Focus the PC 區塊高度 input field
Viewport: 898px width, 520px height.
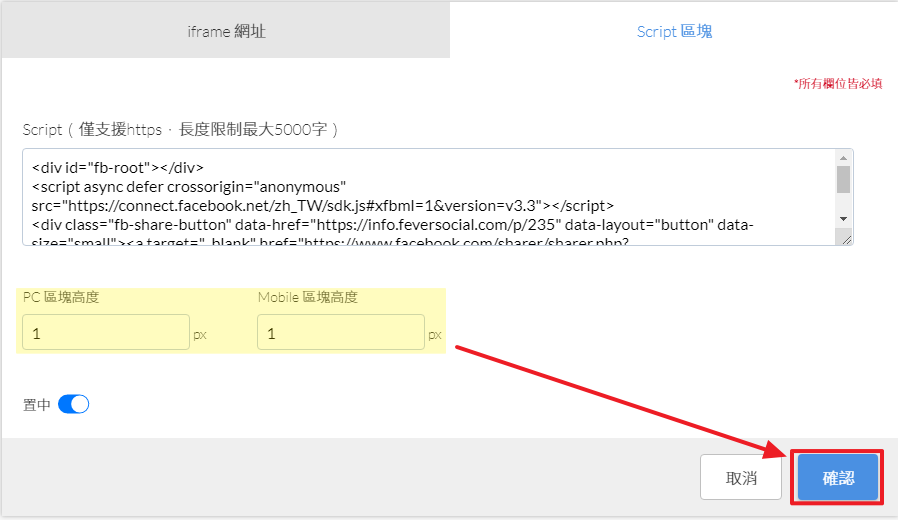(105, 333)
